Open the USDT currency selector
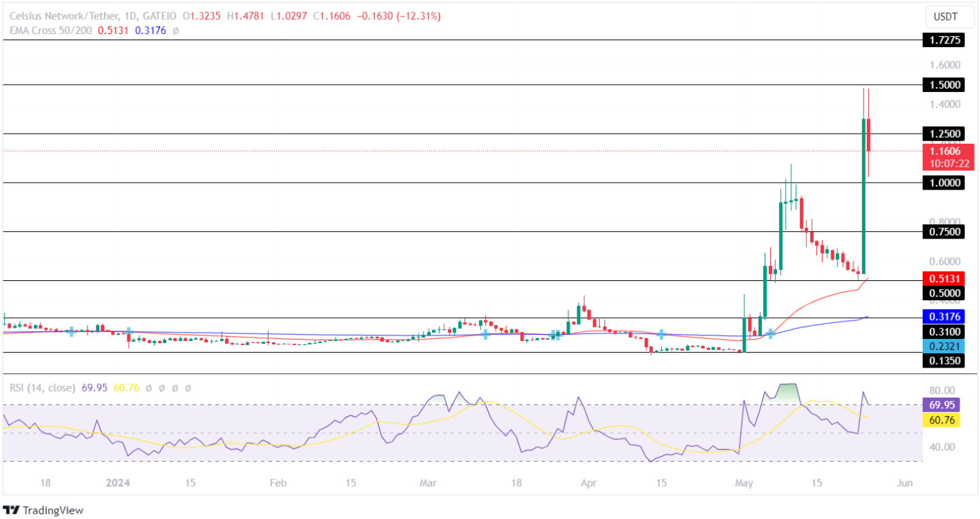This screenshot has width=980, height=519. 949,16
